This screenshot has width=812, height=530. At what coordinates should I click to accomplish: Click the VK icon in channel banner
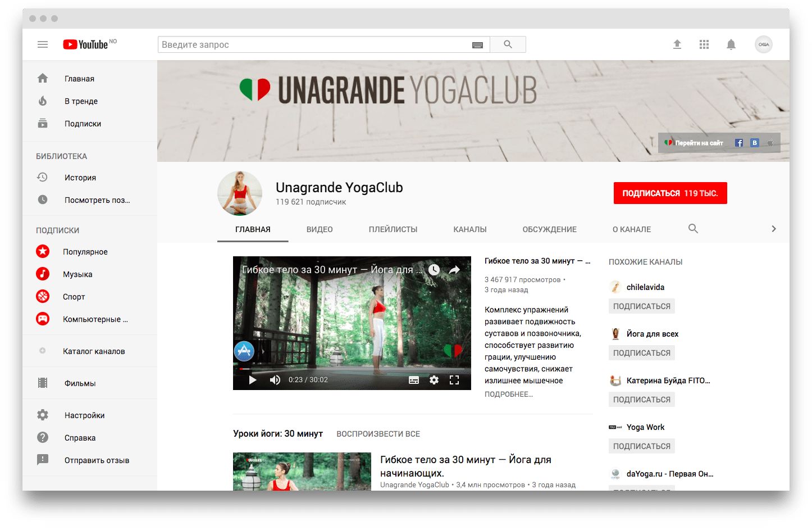click(755, 143)
